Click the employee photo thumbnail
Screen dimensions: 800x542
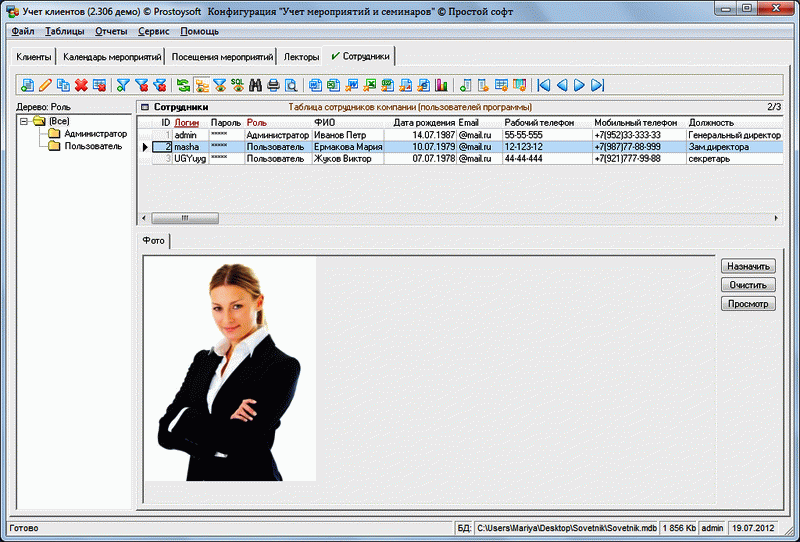point(231,368)
